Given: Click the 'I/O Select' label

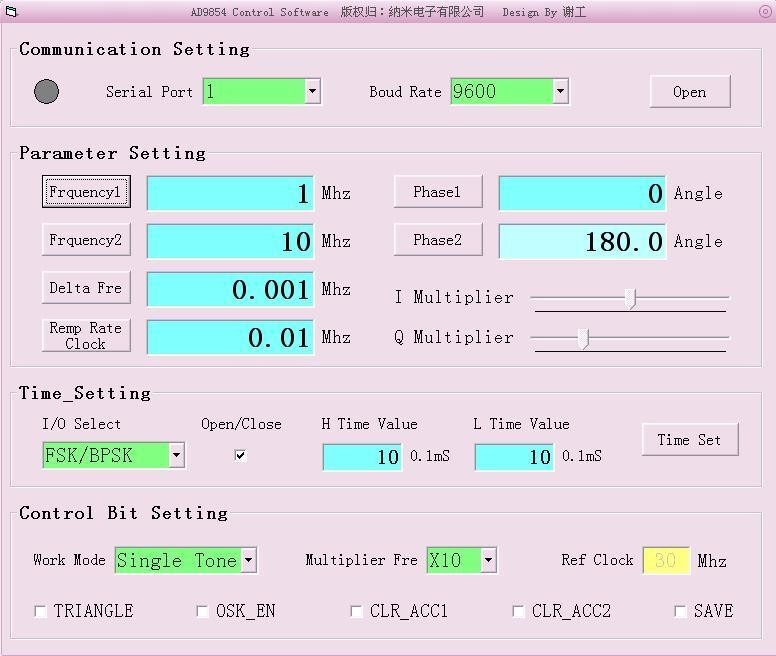Looking at the screenshot, I should click(82, 424).
